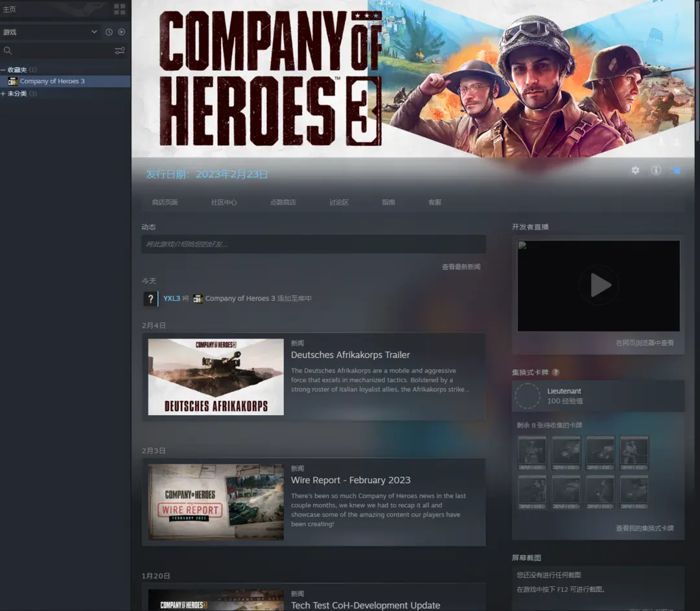Click 查看我的集换式卡牌 link
The width and height of the screenshot is (700, 611).
(645, 529)
